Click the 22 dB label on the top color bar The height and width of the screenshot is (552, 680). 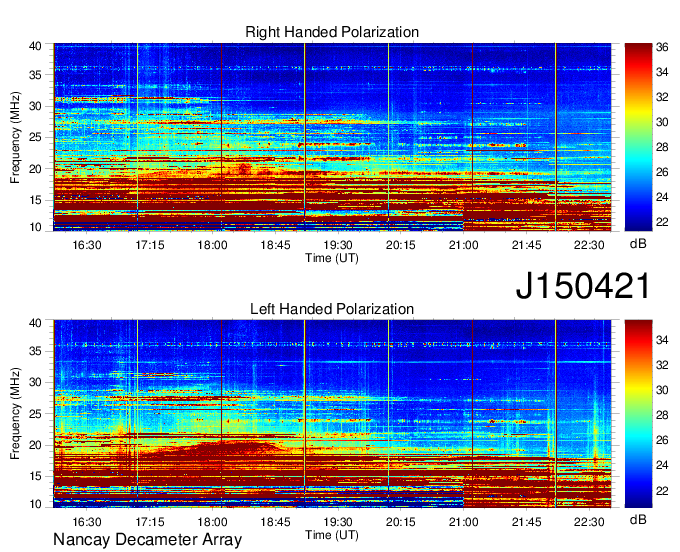pos(662,222)
